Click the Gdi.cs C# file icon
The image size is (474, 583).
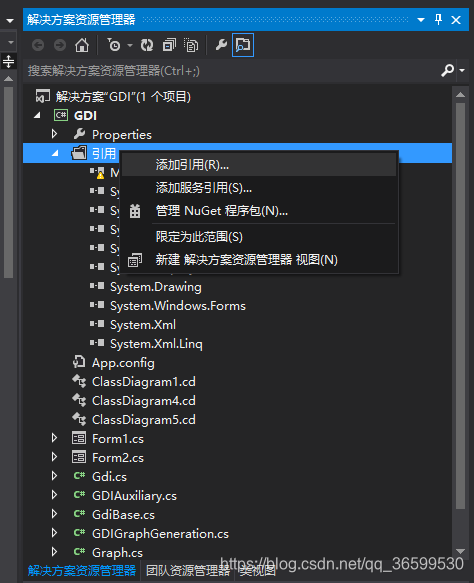(79, 476)
